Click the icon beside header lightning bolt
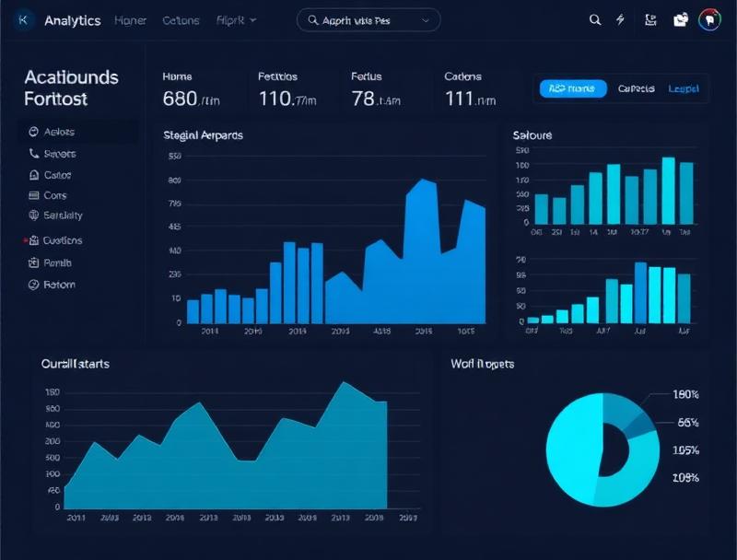 pyautogui.click(x=650, y=19)
